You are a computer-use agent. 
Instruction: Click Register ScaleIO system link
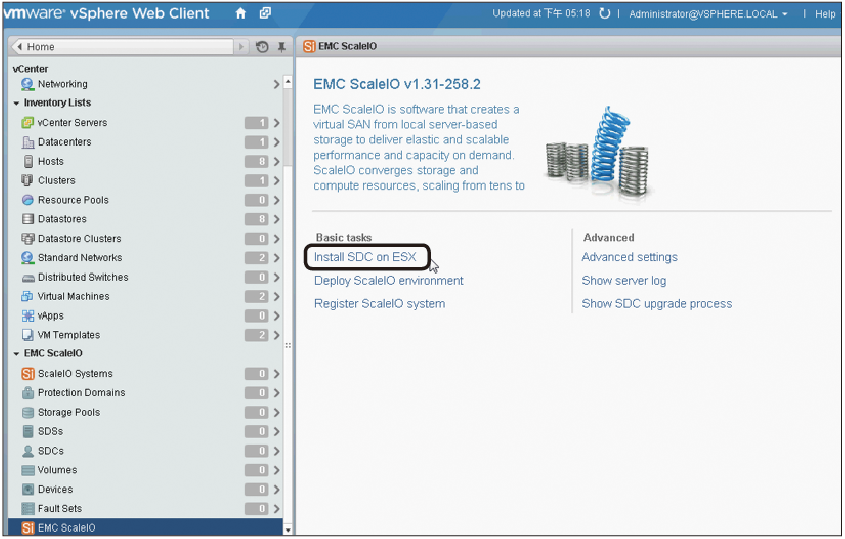tap(379, 303)
